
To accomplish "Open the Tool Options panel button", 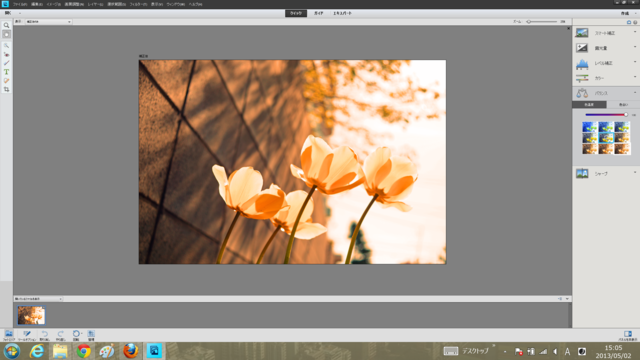I will click(27, 335).
